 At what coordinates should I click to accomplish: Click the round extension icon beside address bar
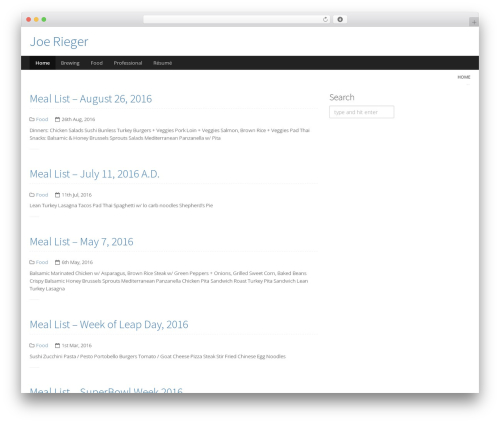340,19
